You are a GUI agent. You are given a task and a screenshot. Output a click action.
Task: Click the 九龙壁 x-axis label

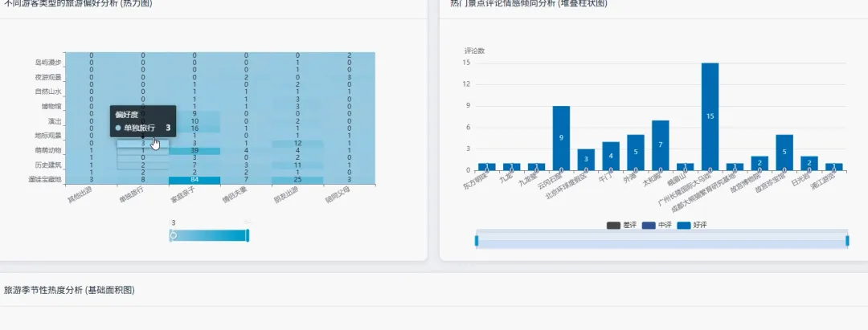pyautogui.click(x=529, y=180)
